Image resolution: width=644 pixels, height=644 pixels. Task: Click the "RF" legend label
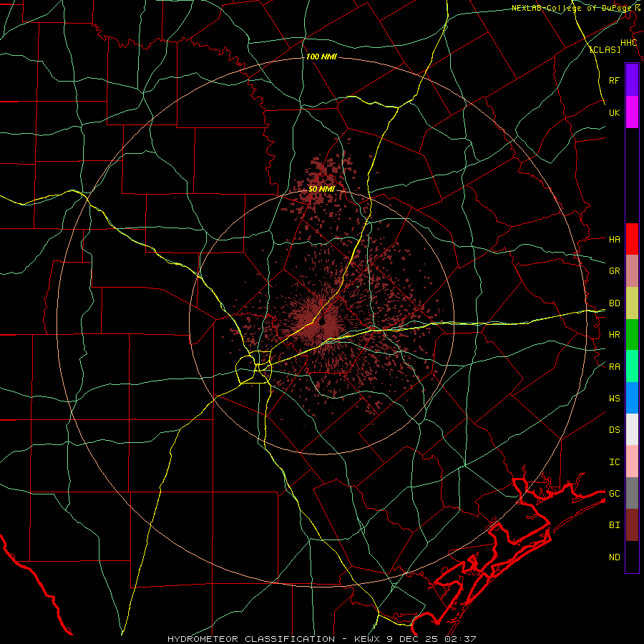pos(614,80)
